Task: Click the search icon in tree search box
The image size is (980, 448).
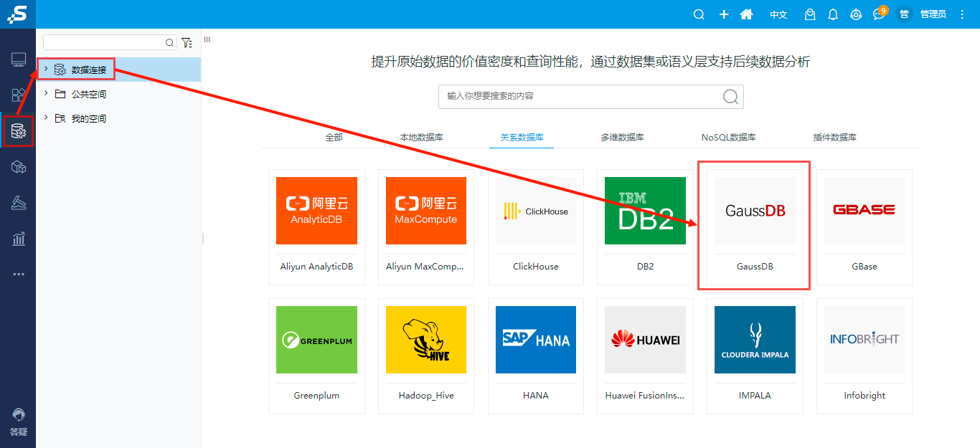Action: (x=169, y=43)
